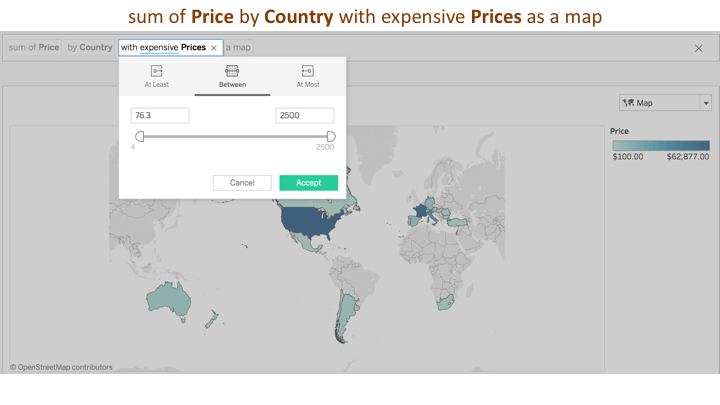Select the 'a map' phrase pill
The width and height of the screenshot is (720, 405).
point(238,47)
